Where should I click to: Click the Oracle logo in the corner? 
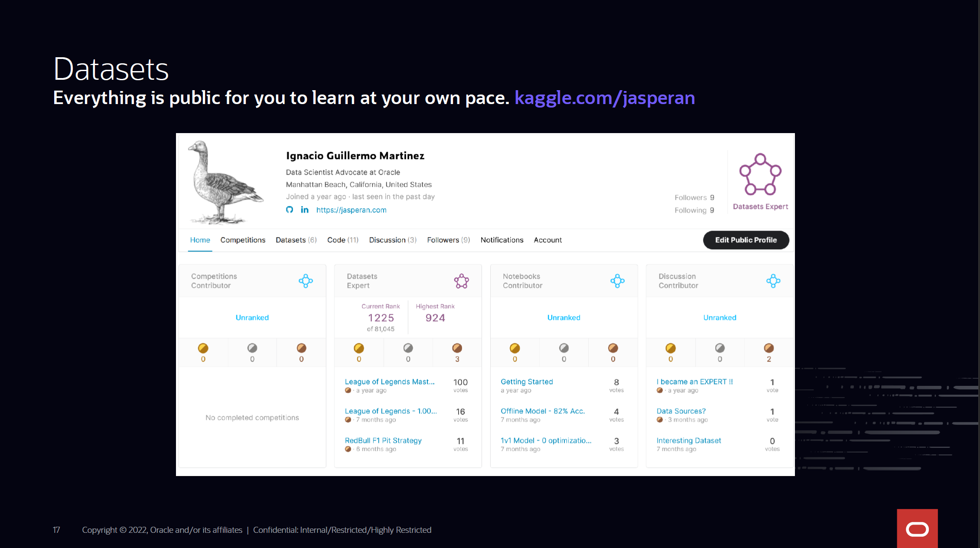coord(917,529)
